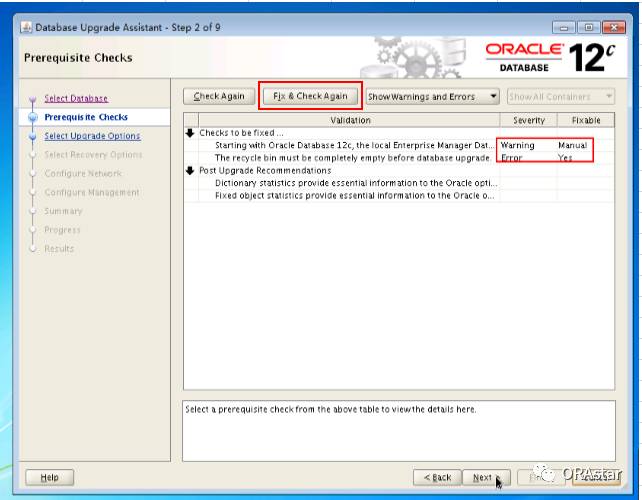Click the Help button

(x=50, y=477)
